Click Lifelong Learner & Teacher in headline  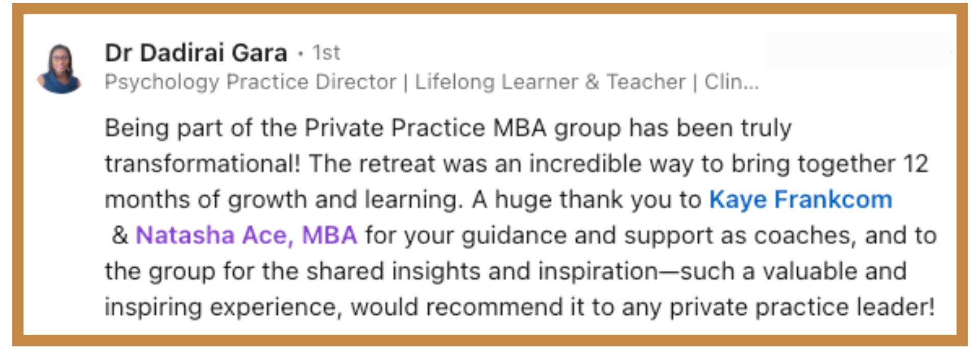550,82
